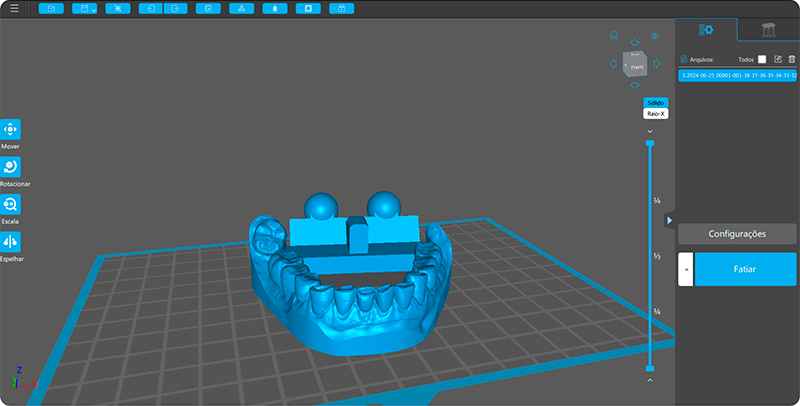Delete file using the trash icon

[x=791, y=59]
